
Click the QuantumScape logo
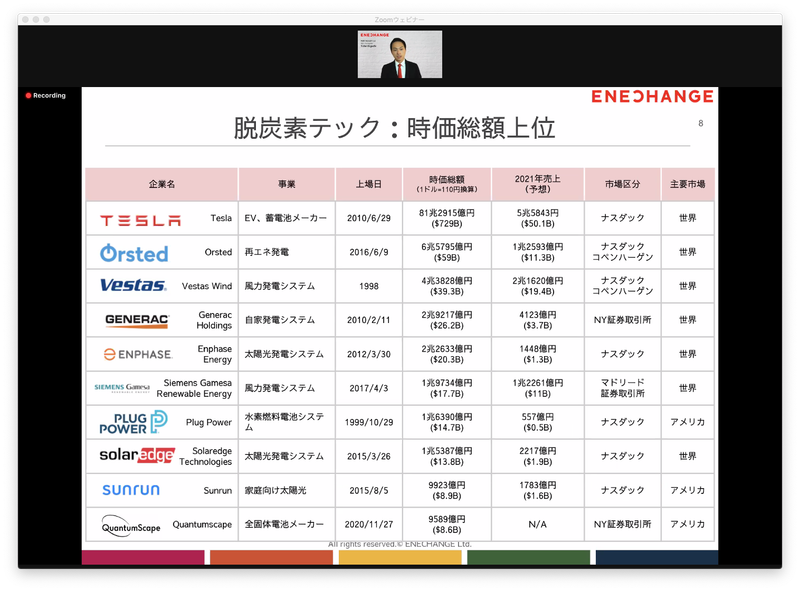[x=131, y=526]
